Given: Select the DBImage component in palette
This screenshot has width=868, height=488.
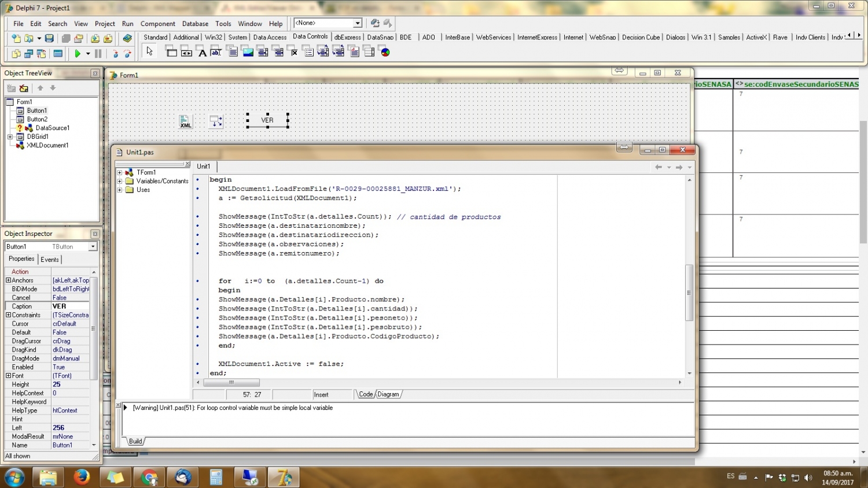Looking at the screenshot, I should [x=248, y=52].
